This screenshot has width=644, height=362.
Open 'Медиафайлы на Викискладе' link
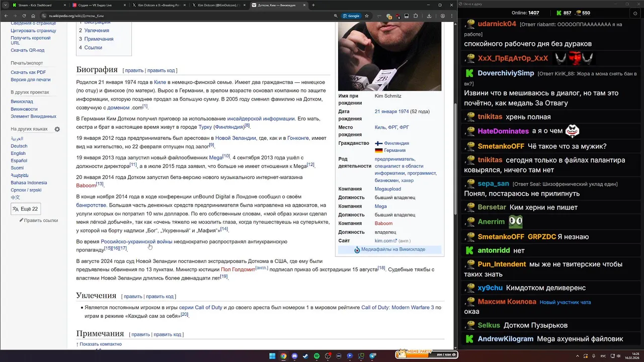pos(393,249)
